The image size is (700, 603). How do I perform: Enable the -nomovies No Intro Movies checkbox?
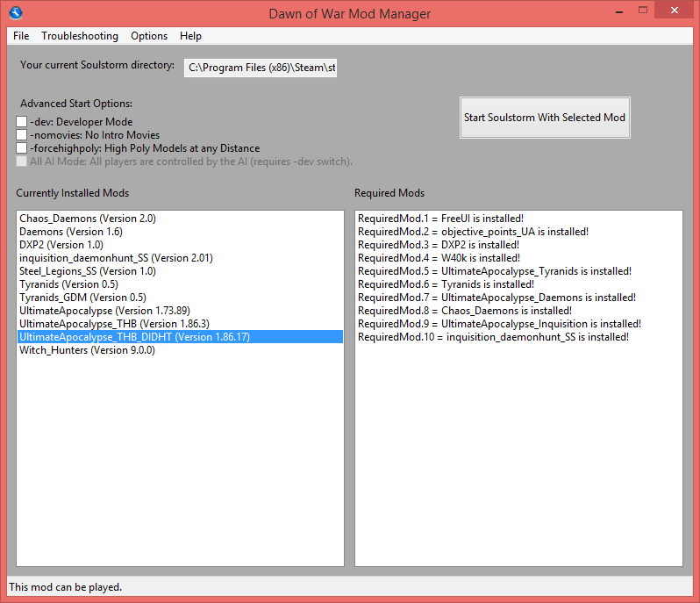point(21,135)
